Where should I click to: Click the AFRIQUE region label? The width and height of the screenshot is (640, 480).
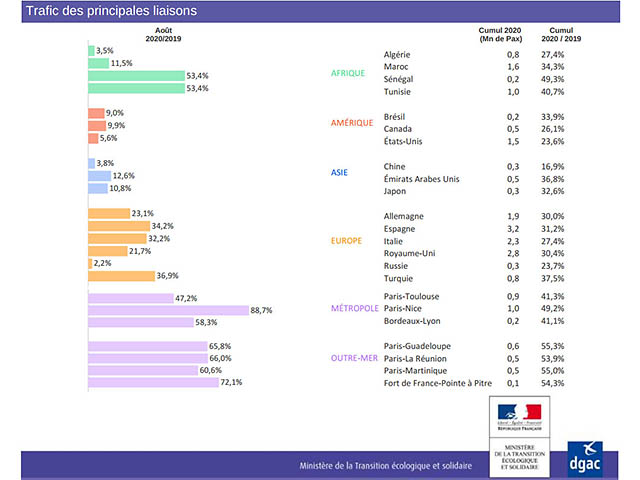pos(350,73)
